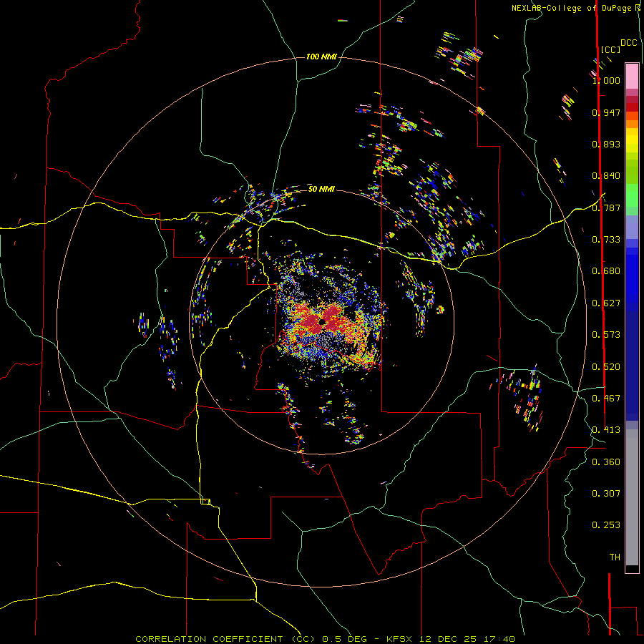The image size is (644, 644).
Task: Click the DCC label above the legend
Action: pos(629,43)
